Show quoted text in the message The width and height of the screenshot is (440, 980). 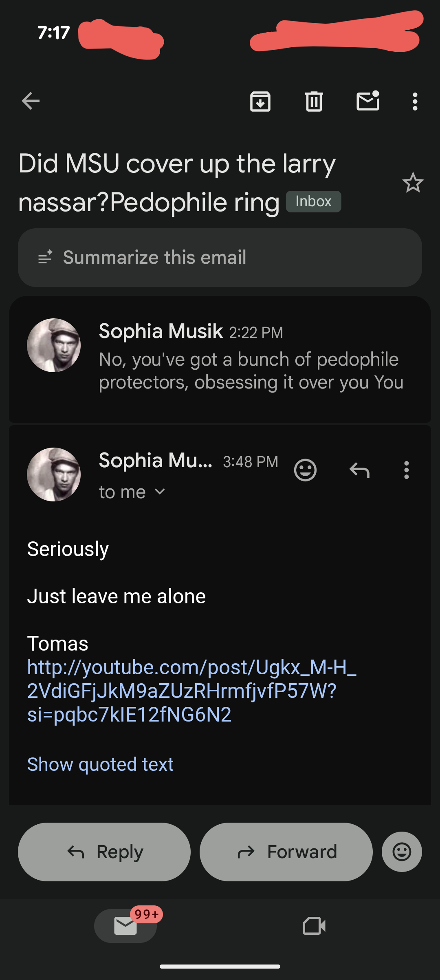pyautogui.click(x=100, y=764)
